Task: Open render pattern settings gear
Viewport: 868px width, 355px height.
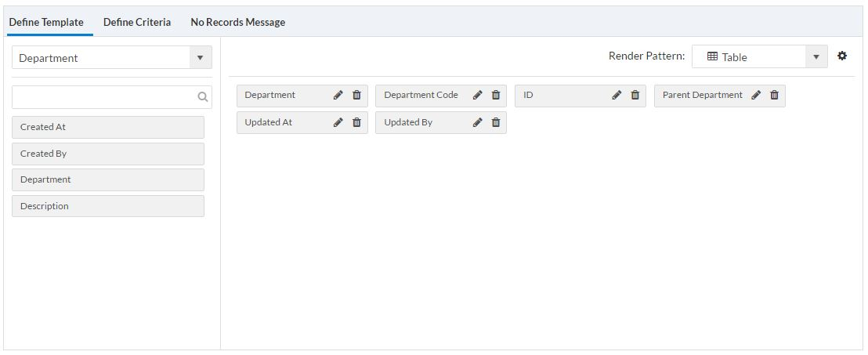Action: click(842, 56)
